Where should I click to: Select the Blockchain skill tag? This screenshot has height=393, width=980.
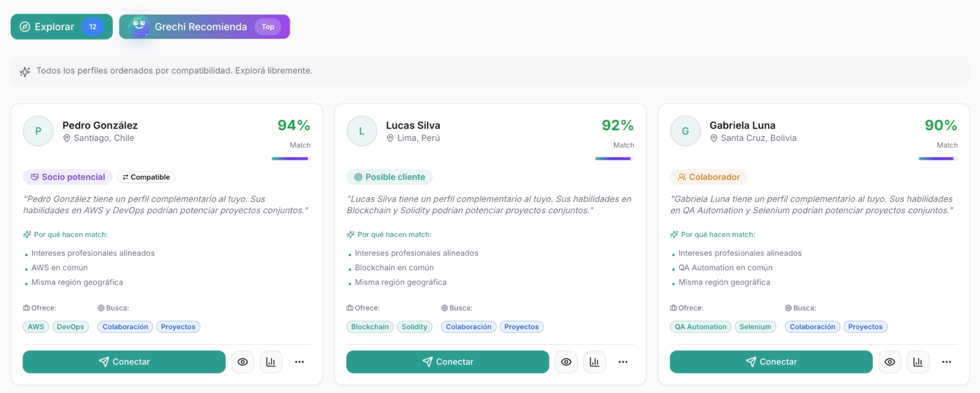pos(370,327)
